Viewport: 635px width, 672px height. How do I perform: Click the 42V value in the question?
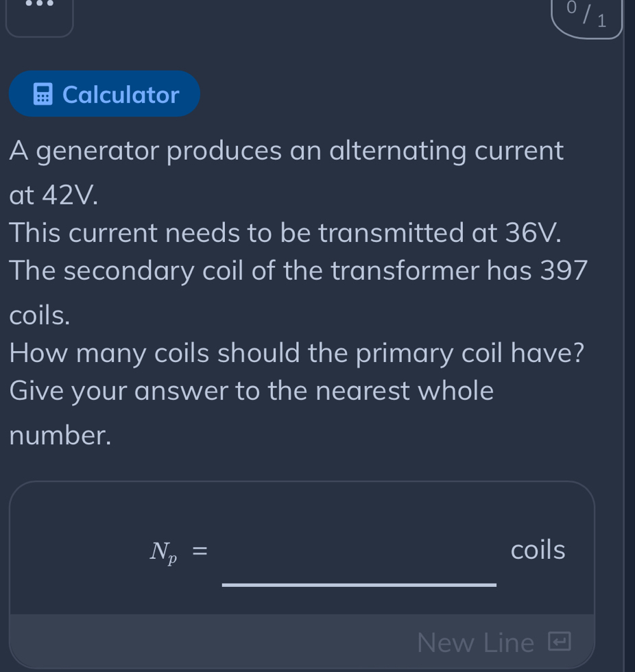pyautogui.click(x=70, y=196)
